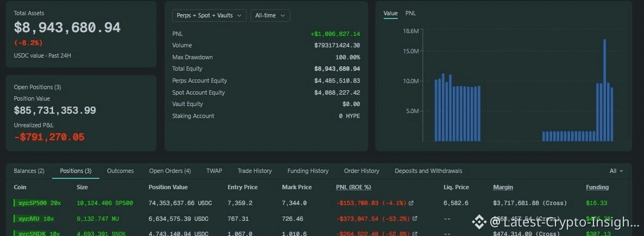
Task: Select the Positions (3) tab
Action: click(76, 171)
